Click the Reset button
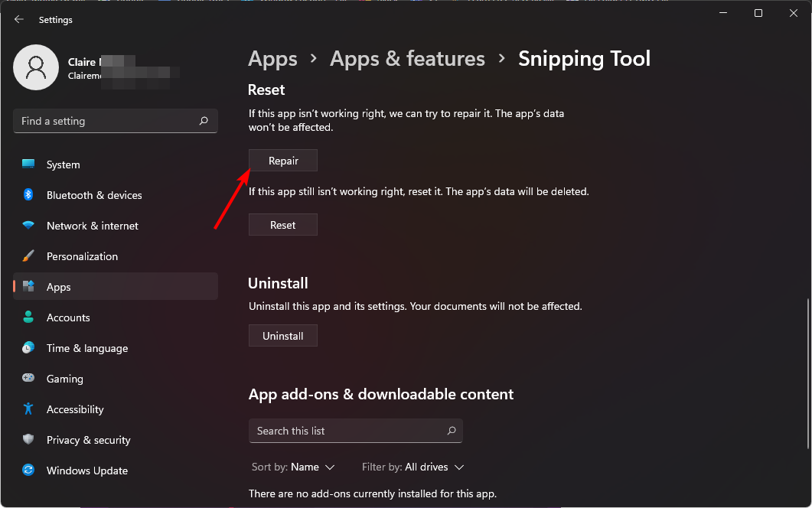The image size is (812, 508). [282, 224]
